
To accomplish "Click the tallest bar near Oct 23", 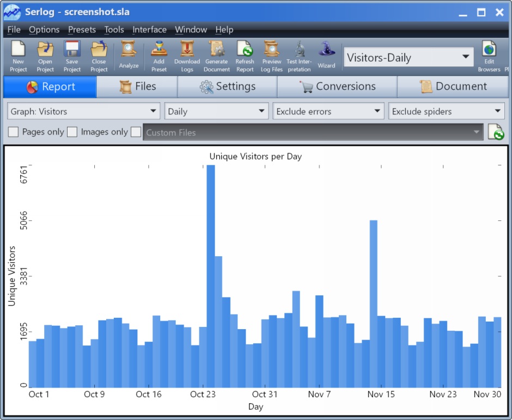I will pyautogui.click(x=211, y=245).
